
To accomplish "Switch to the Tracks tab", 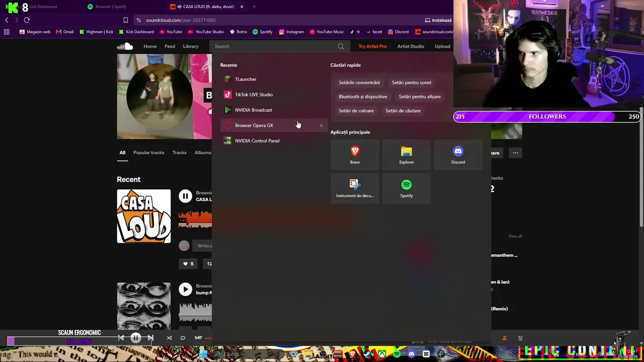I will coord(179,153).
